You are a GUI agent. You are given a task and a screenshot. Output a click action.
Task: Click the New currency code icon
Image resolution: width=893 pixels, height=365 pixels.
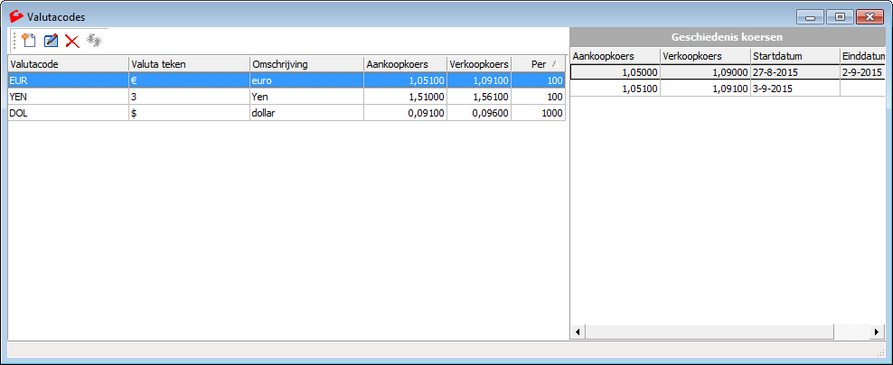28,40
